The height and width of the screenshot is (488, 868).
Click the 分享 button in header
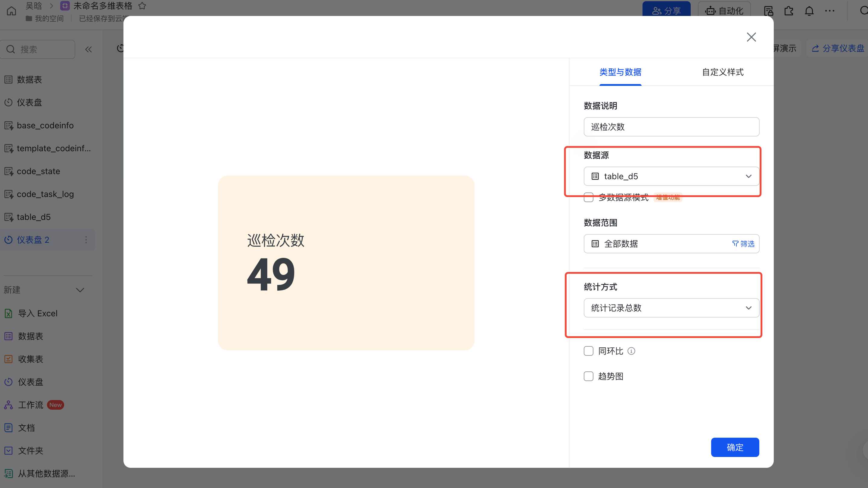[666, 10]
